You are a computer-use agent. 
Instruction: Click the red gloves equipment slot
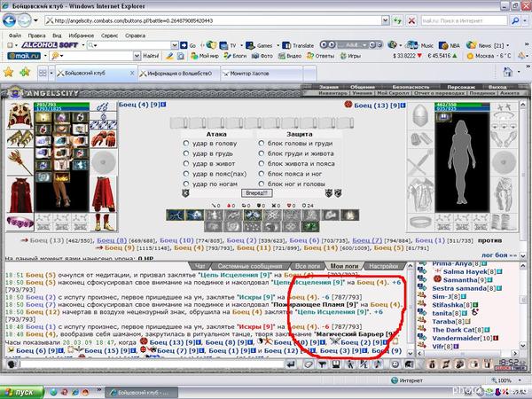point(104,139)
